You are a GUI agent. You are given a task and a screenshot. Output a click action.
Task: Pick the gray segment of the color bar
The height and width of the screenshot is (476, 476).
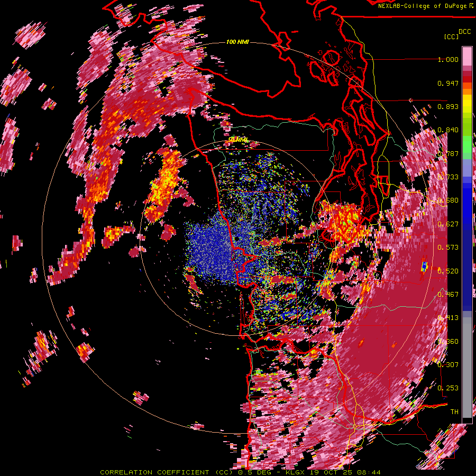(x=467, y=368)
